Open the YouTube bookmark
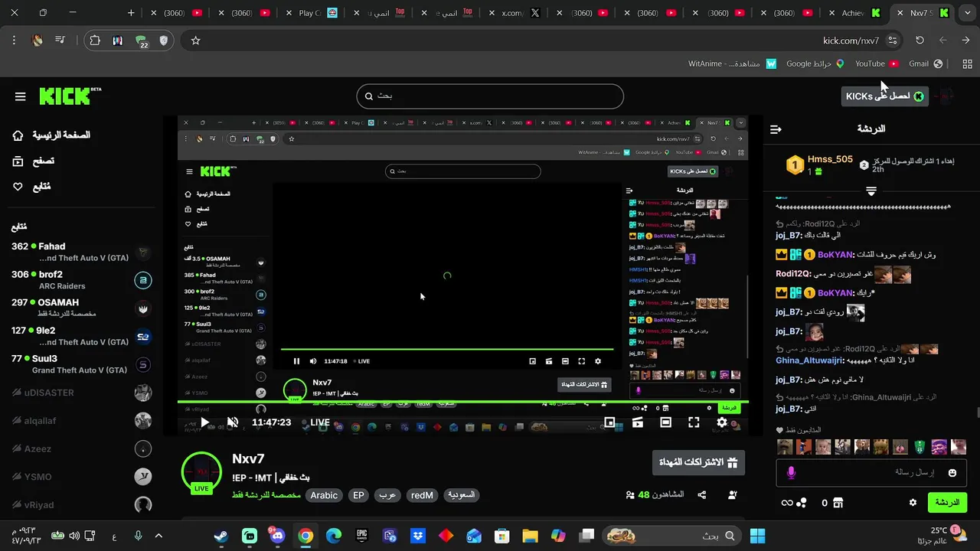Screen dimensions: 980x551 pos(877,64)
